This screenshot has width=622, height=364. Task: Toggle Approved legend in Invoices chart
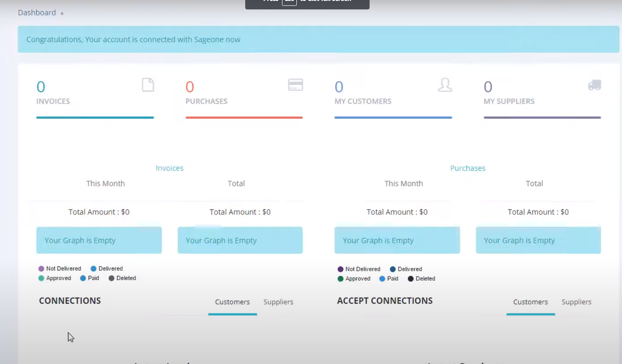pyautogui.click(x=55, y=278)
